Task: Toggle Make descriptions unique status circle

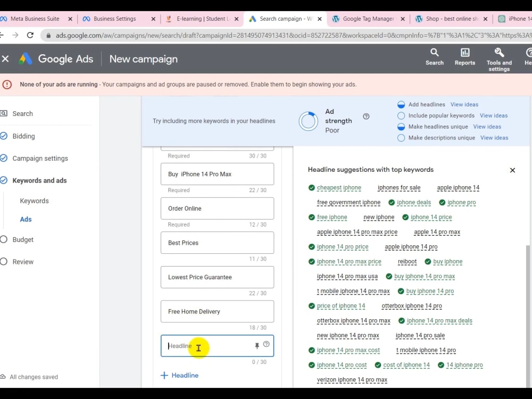Action: pos(401,138)
